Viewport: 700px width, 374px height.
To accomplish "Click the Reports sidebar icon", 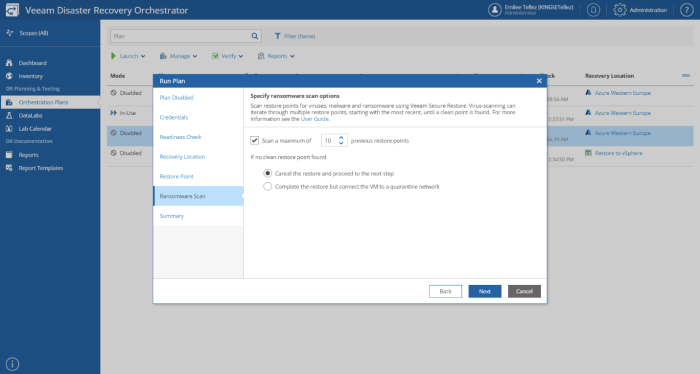I will pos(9,155).
